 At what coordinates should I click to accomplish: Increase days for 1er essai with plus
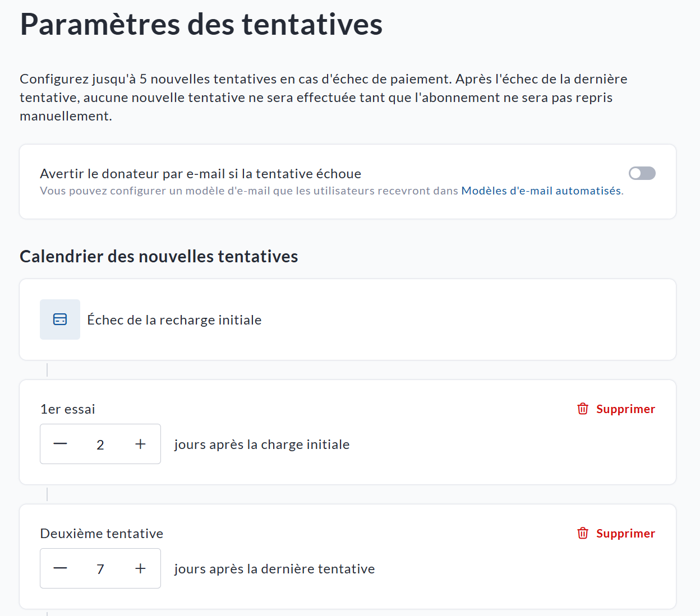[140, 444]
